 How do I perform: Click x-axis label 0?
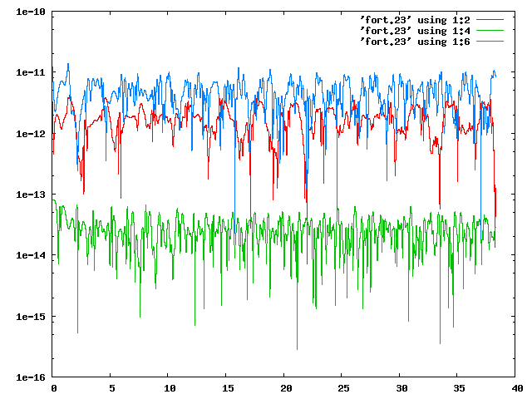54,388
